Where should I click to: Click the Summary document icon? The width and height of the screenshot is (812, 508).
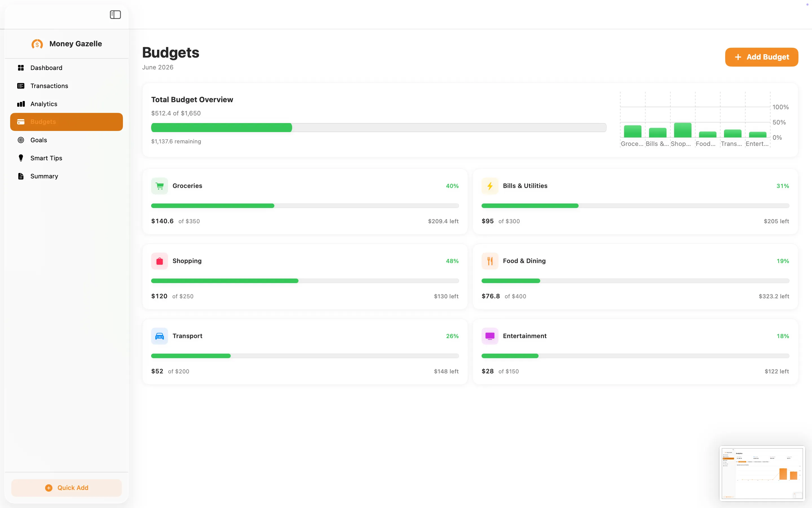coord(21,176)
